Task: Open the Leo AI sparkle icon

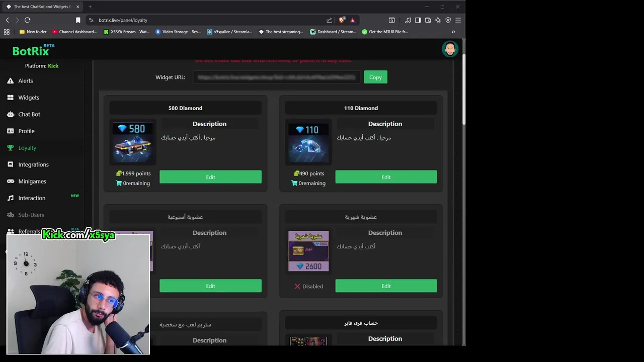Action: click(438, 20)
